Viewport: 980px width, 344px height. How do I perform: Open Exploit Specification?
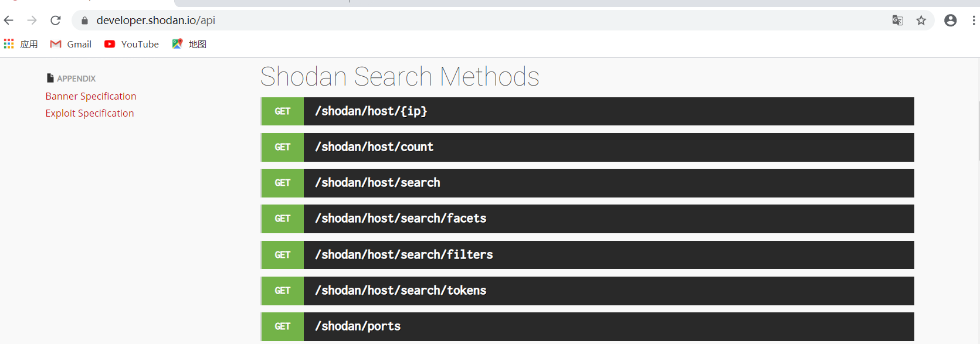click(x=89, y=113)
